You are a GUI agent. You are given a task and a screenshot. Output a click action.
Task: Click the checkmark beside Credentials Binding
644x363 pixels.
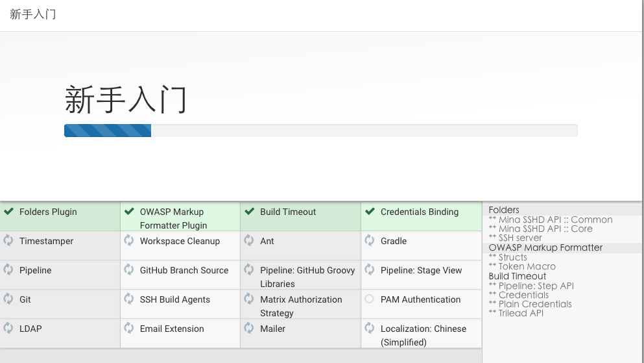pos(370,212)
